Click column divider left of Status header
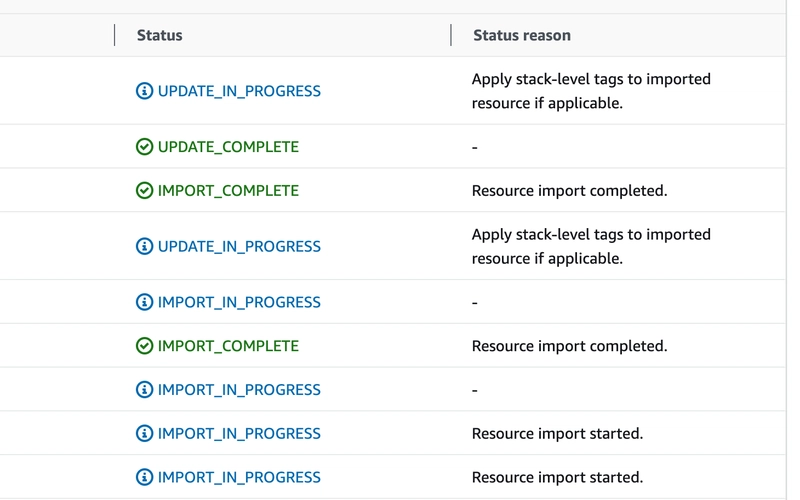This screenshot has height=500, width=800. (114, 35)
